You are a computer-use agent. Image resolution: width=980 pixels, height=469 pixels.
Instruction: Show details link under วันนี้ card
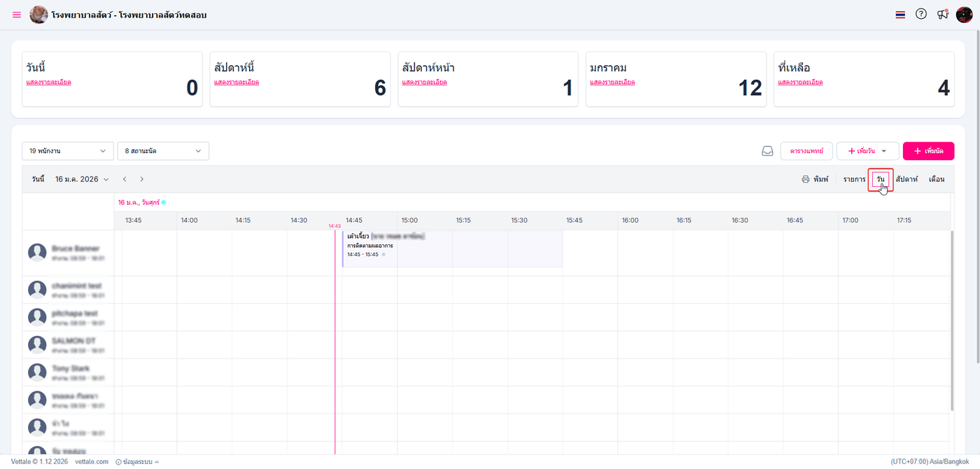[x=48, y=82]
